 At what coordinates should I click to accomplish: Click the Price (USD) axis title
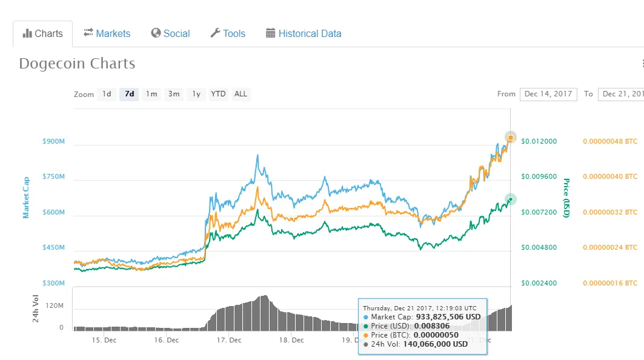tap(567, 198)
